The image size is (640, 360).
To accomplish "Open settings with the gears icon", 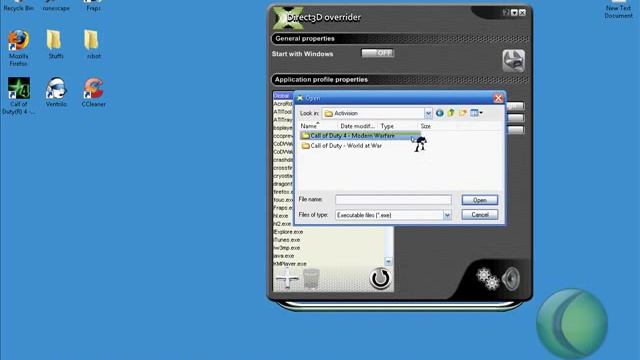I will coord(488,279).
